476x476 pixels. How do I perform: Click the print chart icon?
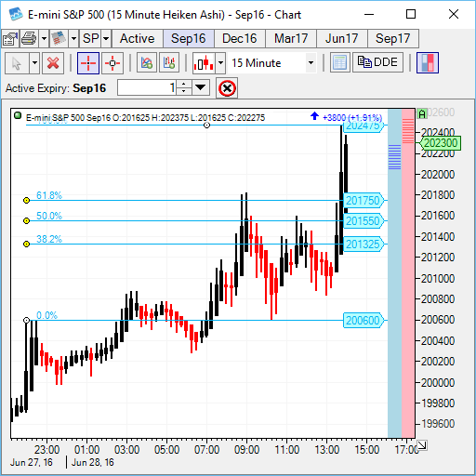(30, 39)
